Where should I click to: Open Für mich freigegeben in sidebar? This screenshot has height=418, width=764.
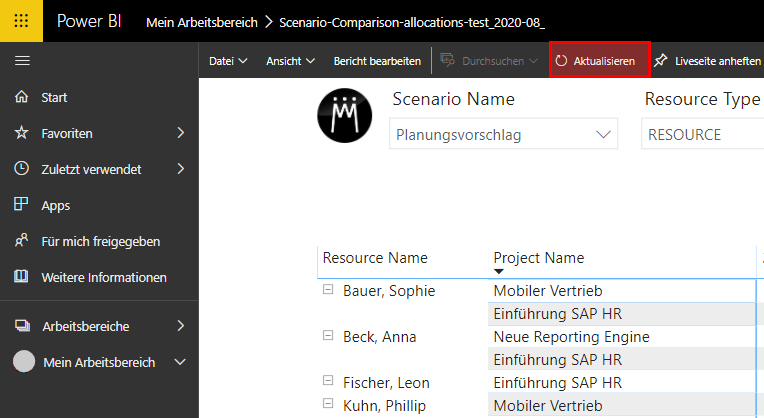[x=100, y=242]
